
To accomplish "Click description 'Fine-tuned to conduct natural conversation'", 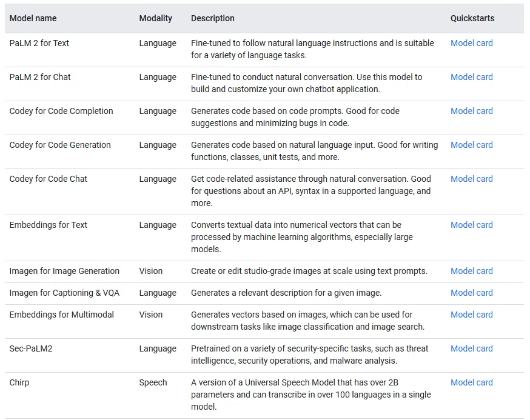I will 307,83.
